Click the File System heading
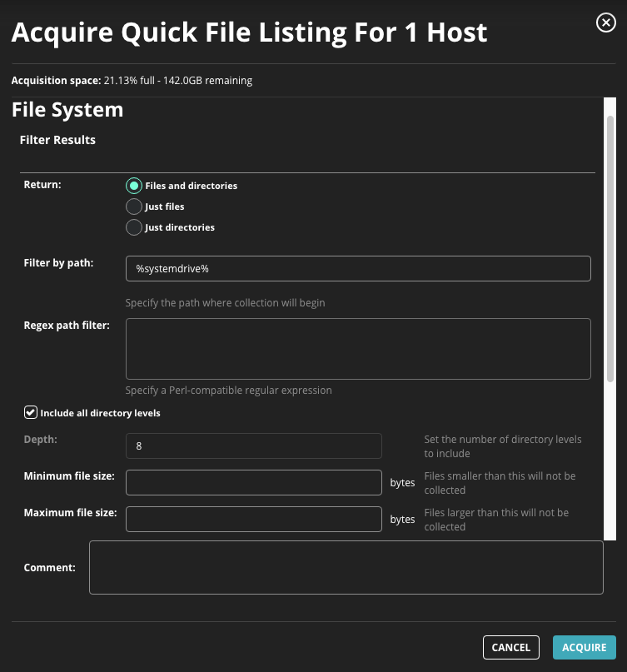Viewport: 627px width, 672px height. (x=67, y=110)
